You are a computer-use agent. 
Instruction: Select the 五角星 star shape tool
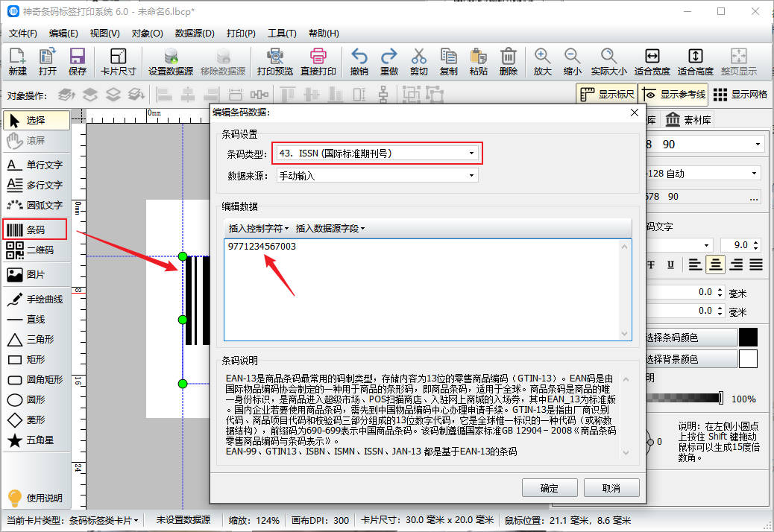click(x=36, y=440)
